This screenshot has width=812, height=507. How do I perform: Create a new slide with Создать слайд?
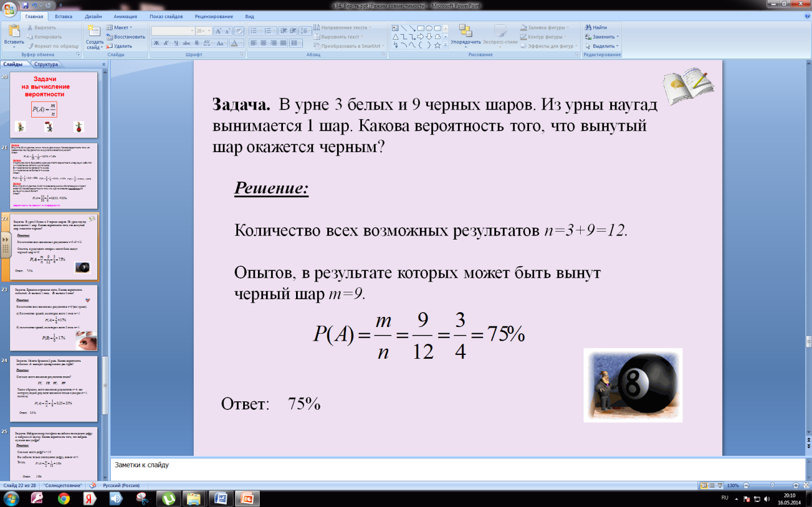pos(94,37)
